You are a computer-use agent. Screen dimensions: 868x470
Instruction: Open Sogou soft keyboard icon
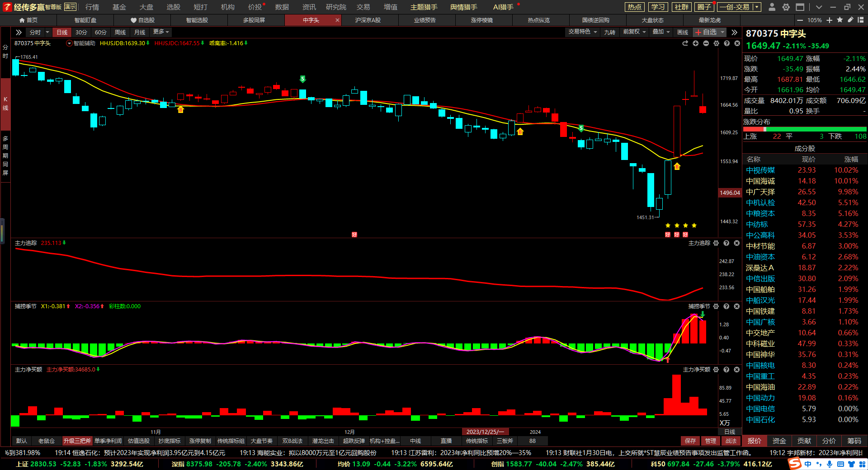840,464
